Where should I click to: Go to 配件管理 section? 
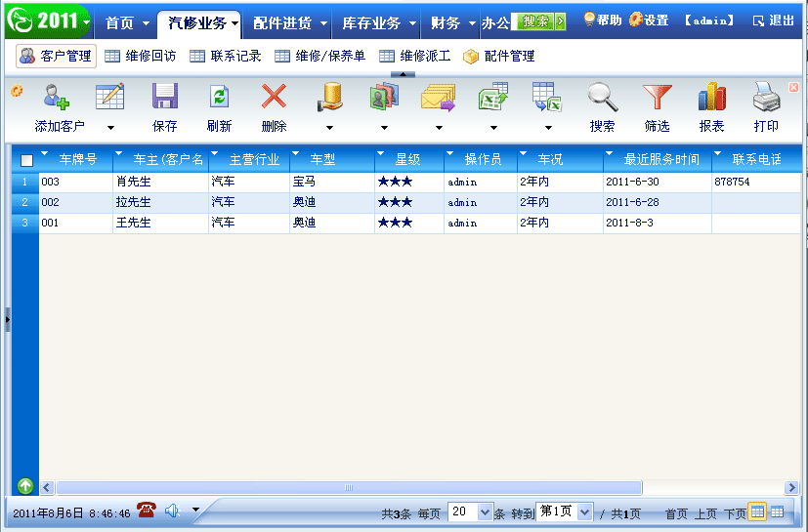(x=499, y=57)
